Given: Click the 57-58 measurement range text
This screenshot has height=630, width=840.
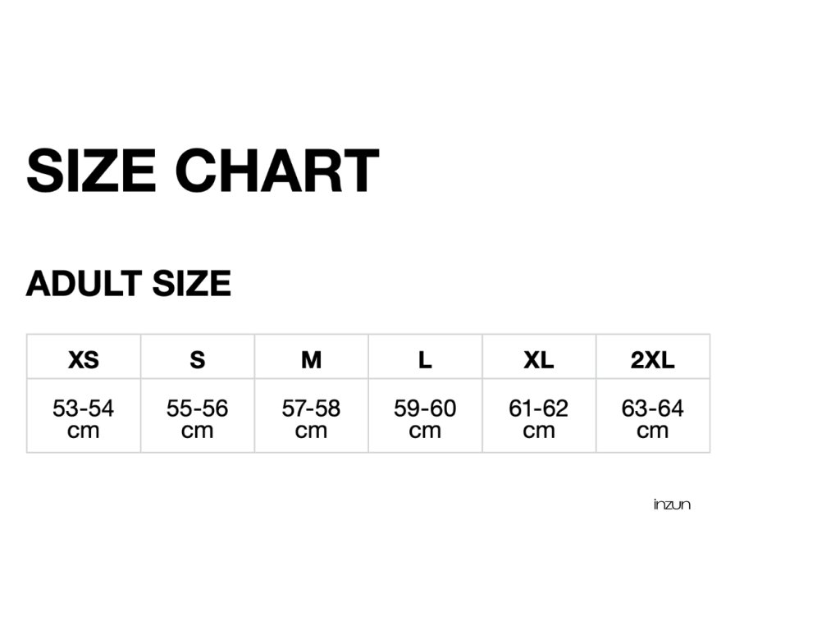Looking at the screenshot, I should click(311, 408).
